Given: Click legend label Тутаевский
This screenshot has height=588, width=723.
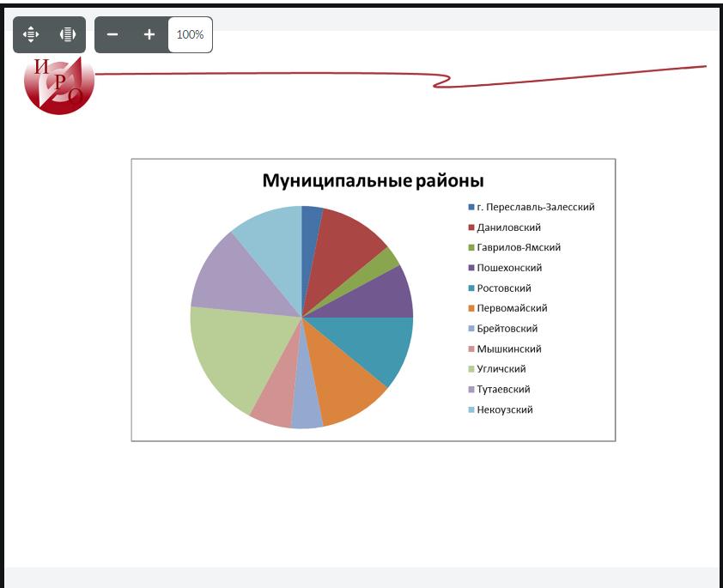Looking at the screenshot, I should coord(503,390).
